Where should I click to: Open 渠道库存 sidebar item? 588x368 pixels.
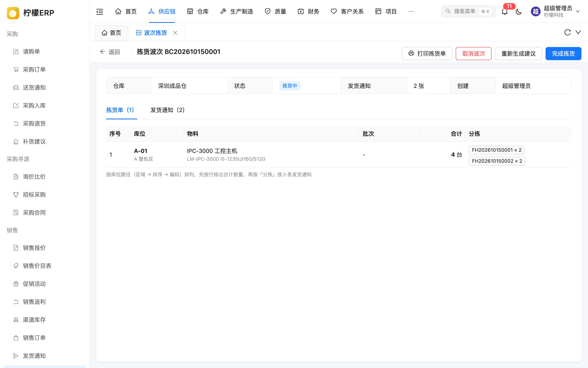coord(45,320)
